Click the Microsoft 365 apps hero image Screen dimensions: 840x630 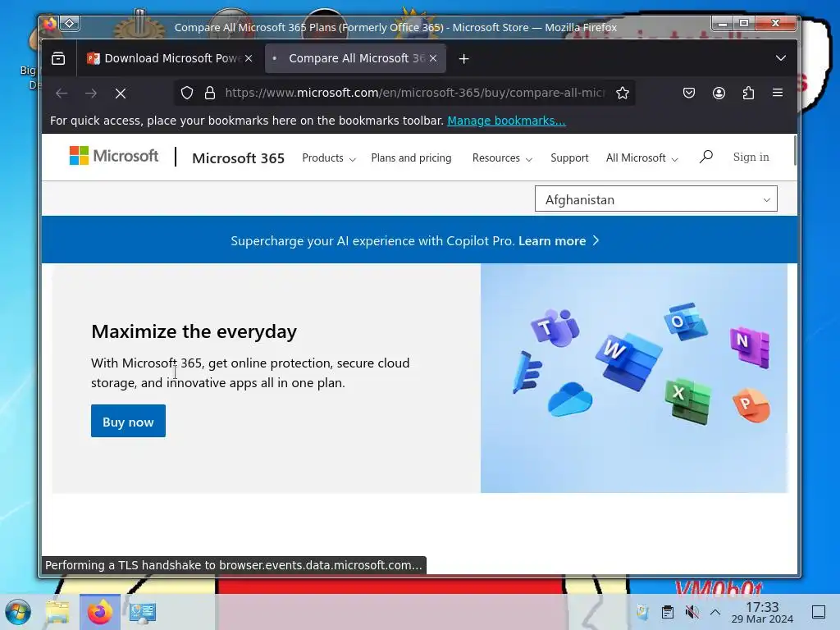tap(634, 377)
